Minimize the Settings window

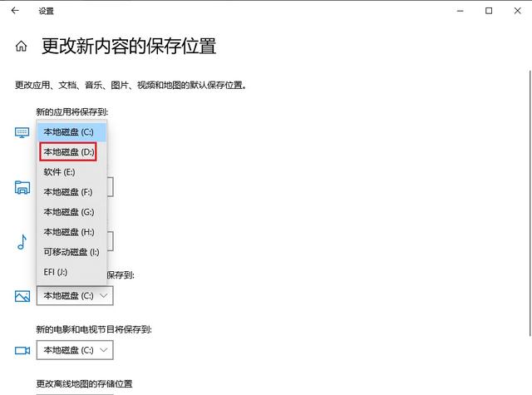click(x=460, y=11)
